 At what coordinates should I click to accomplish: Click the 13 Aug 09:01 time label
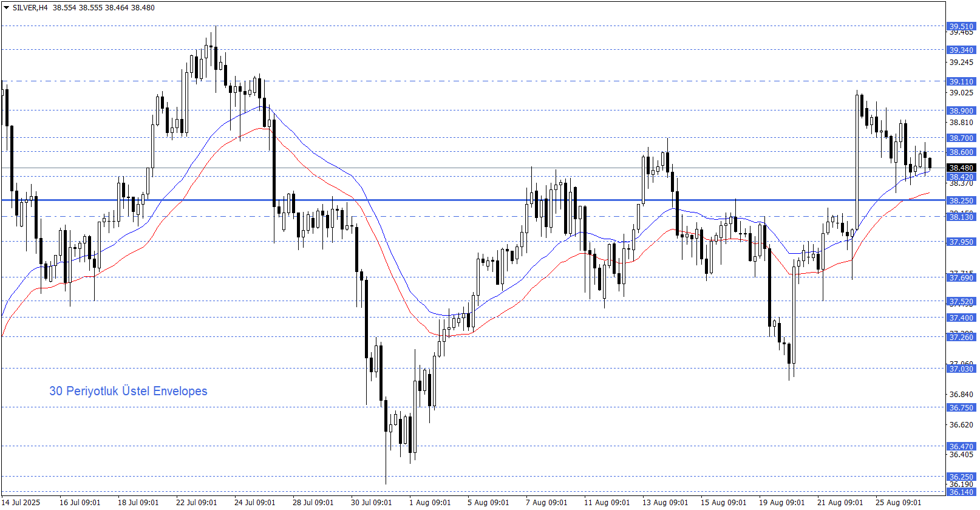(665, 502)
